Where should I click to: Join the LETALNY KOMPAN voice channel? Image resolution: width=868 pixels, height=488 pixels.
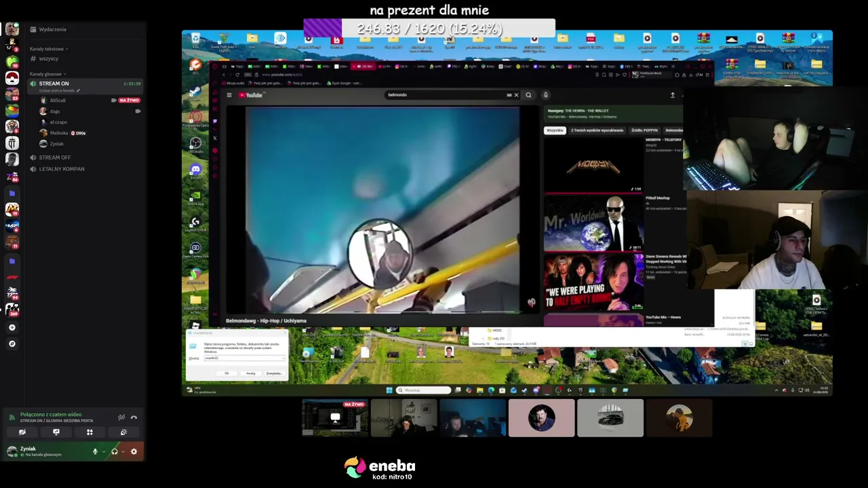(x=61, y=169)
